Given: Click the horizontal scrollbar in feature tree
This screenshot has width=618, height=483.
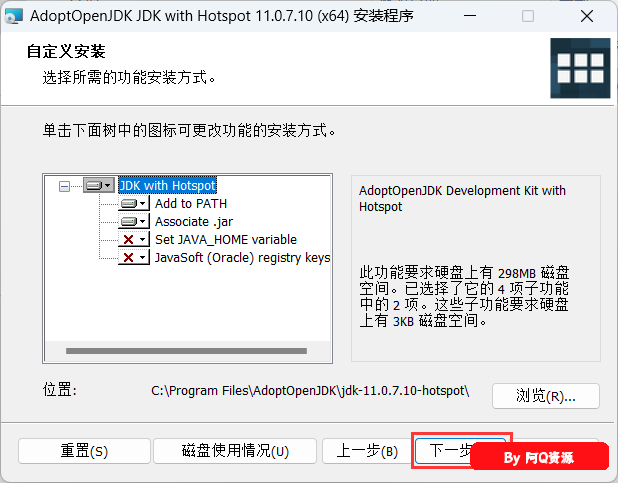Looking at the screenshot, I should [186, 351].
